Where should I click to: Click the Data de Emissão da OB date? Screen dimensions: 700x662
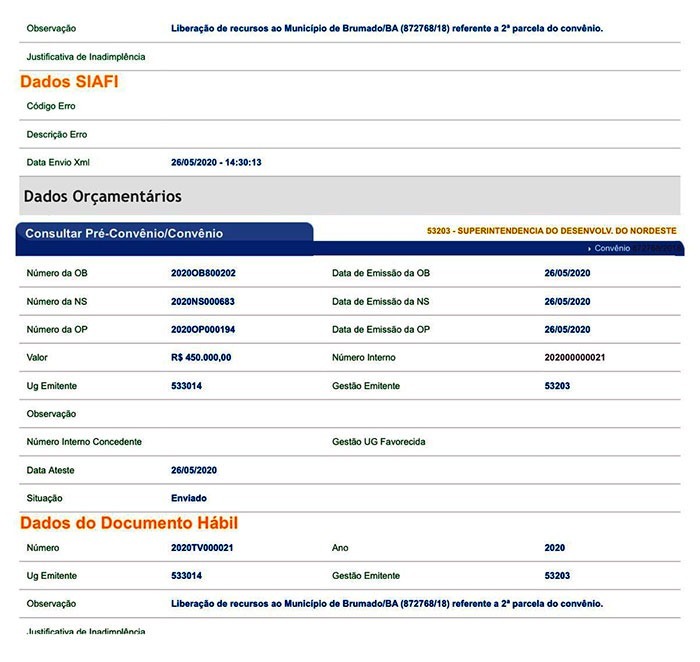click(x=567, y=273)
